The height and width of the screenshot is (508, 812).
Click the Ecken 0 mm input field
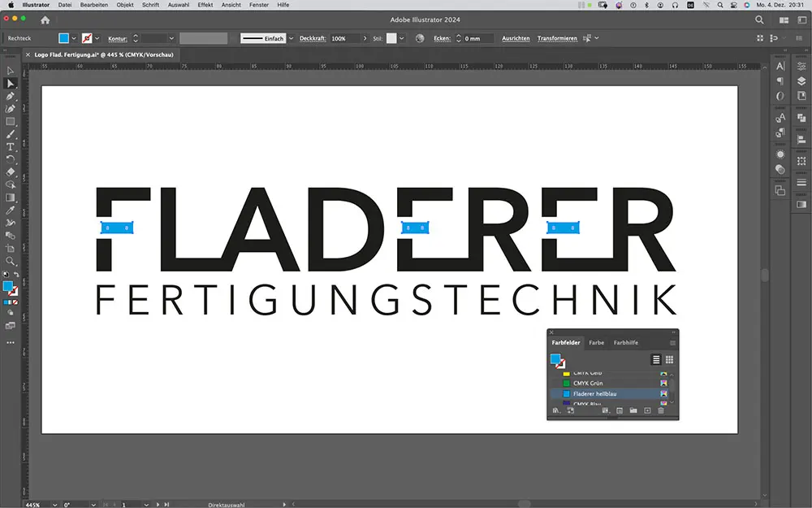pyautogui.click(x=478, y=38)
